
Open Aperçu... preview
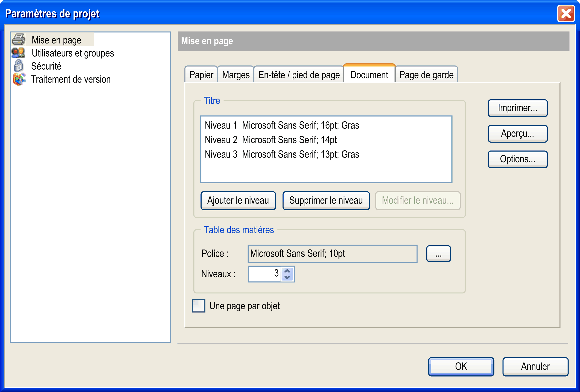(518, 134)
